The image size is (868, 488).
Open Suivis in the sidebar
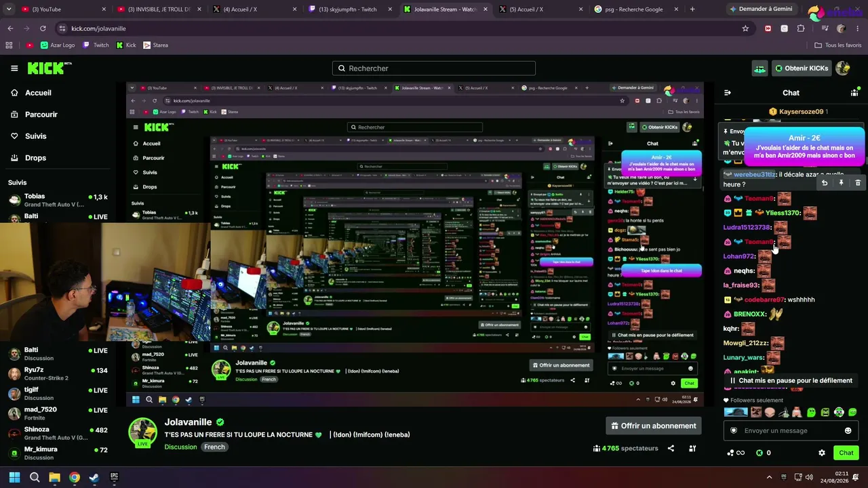[28, 136]
